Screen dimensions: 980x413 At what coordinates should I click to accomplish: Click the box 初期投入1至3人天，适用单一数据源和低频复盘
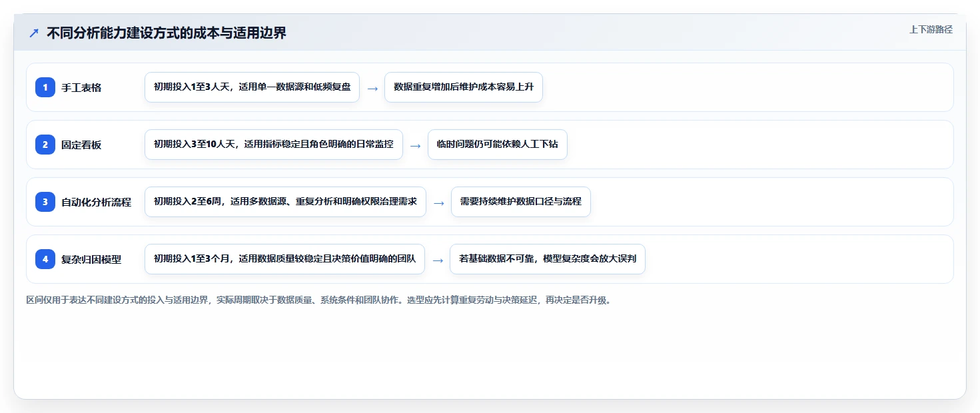point(252,87)
